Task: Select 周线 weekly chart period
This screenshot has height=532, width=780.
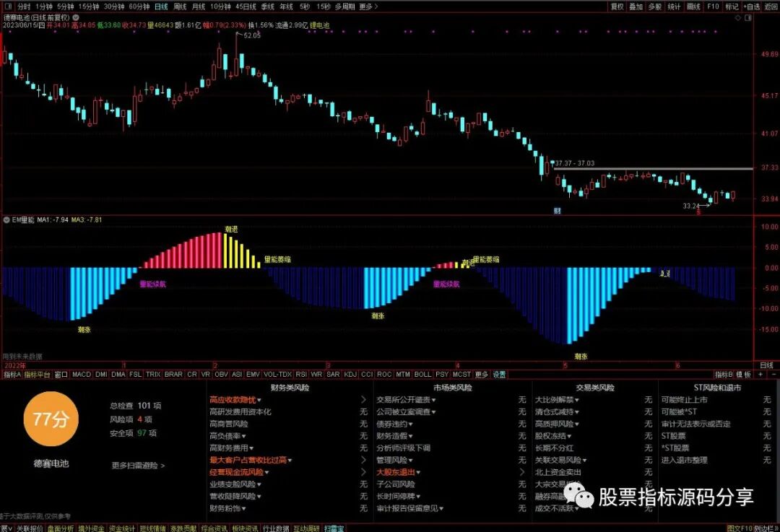Action: tap(180, 6)
